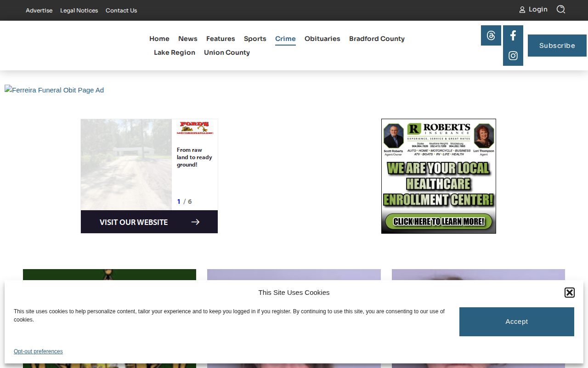Close the cookie notice banner
The image size is (588, 368).
[570, 293]
